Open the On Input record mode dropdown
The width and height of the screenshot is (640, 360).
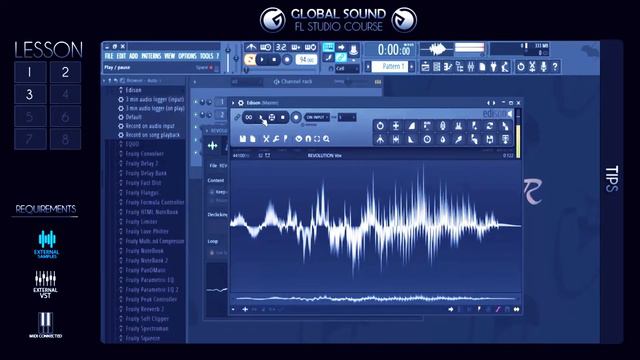317,118
